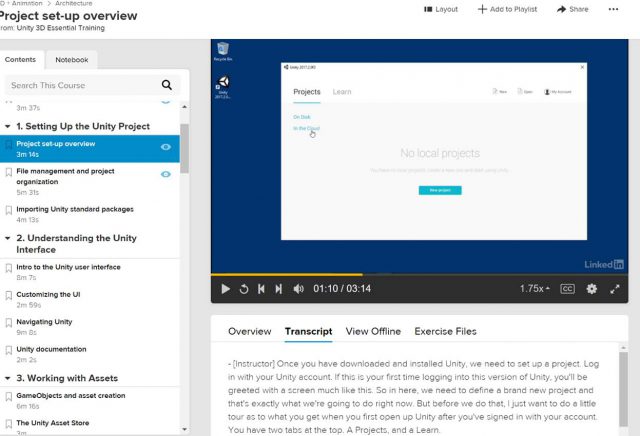Click the New project button in video
Screen dimensions: 640x436
(440, 190)
